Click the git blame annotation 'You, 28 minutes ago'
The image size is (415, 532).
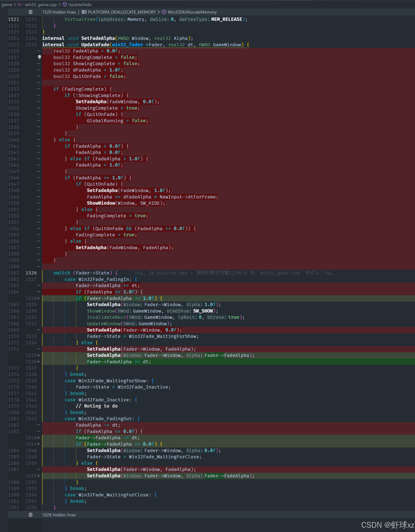pyautogui.click(x=161, y=273)
